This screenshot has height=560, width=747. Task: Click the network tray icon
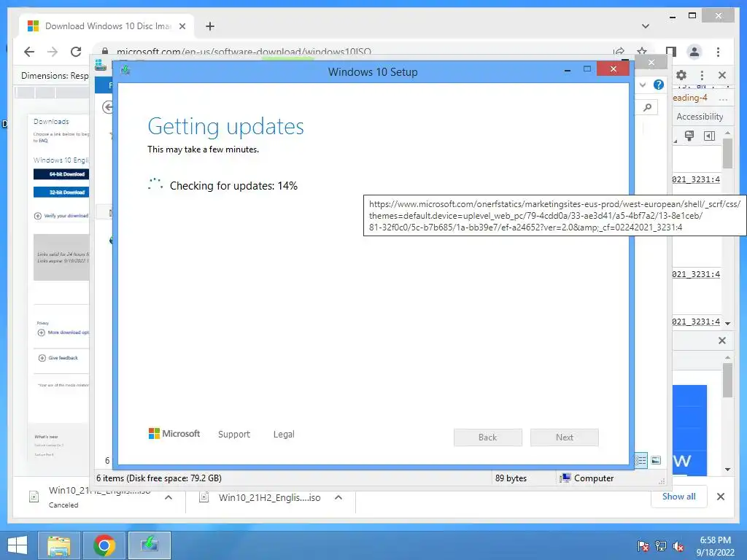pyautogui.click(x=661, y=545)
